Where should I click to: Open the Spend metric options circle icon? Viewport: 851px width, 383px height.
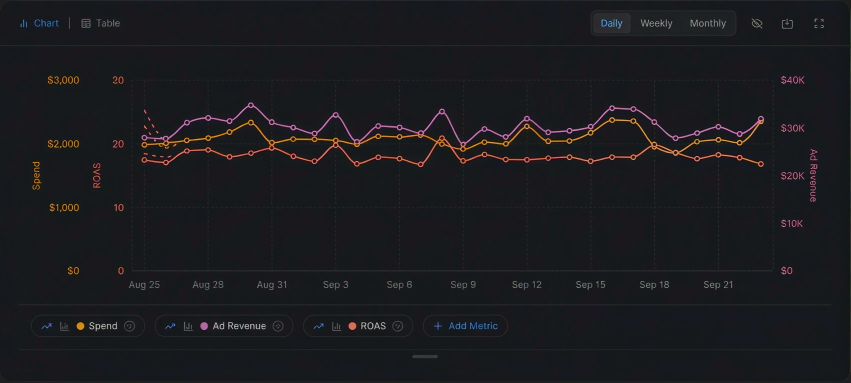129,326
